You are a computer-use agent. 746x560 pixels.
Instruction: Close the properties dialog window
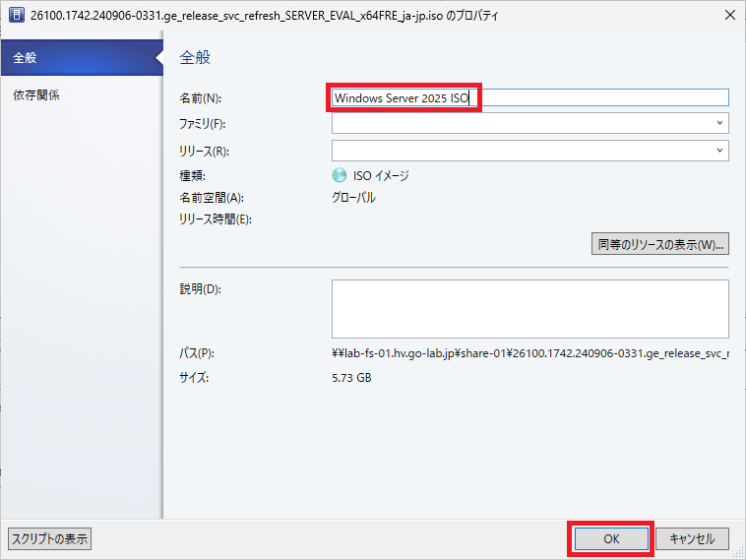click(x=730, y=15)
